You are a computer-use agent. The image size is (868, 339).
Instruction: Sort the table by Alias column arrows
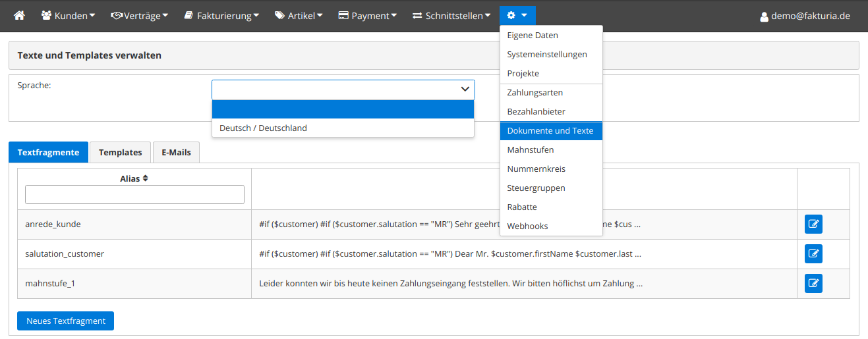(146, 178)
